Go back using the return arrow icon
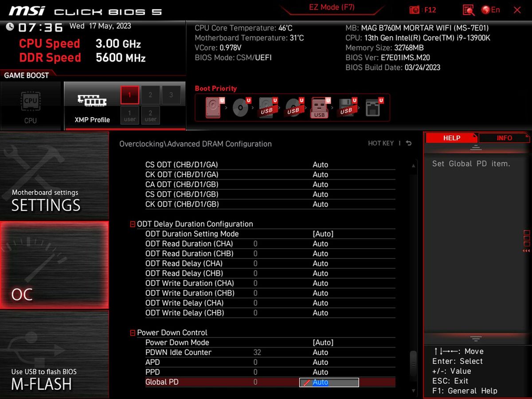Viewport: 532px width, 399px height. (409, 143)
